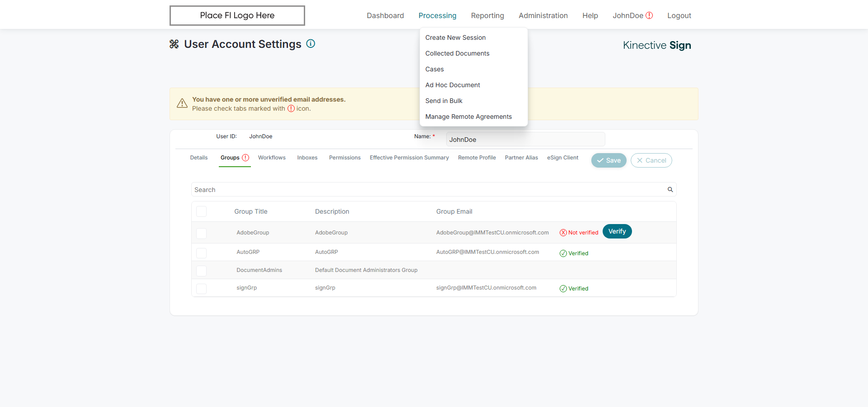The height and width of the screenshot is (407, 868).
Task: Open the Reporting menu in navbar
Action: (x=487, y=15)
